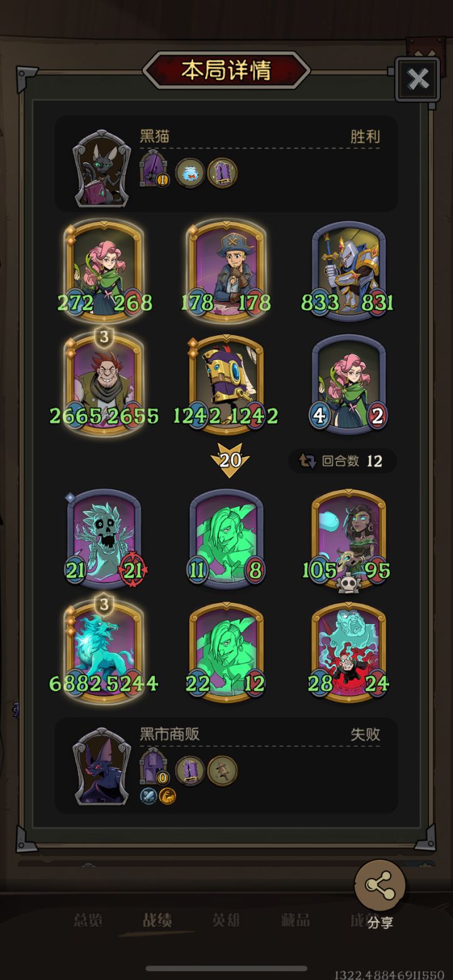Tap the 黑市商贩 hero portrait
Image resolution: width=453 pixels, height=980 pixels.
pos(103,766)
